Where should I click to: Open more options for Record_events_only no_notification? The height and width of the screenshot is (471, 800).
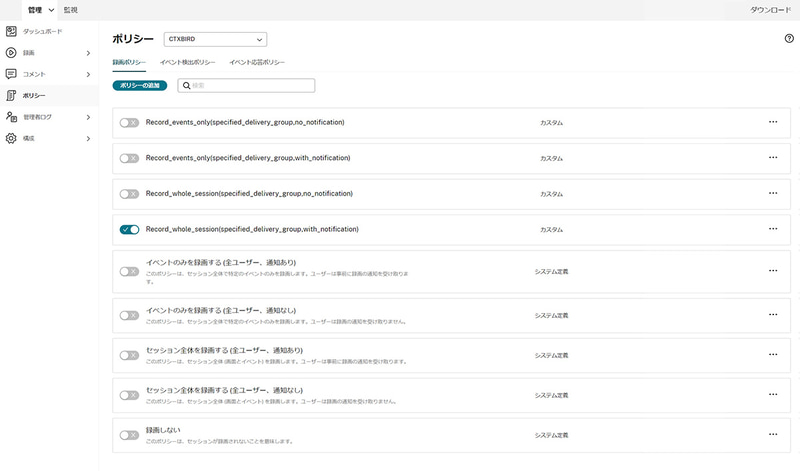pyautogui.click(x=773, y=122)
